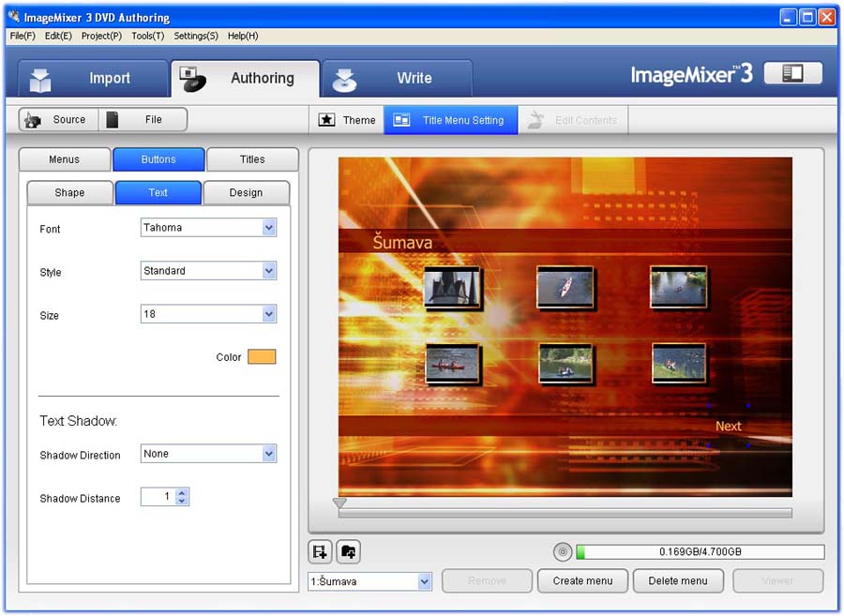Click the add chapter icon below preview
This screenshot has width=844, height=616.
tap(321, 552)
